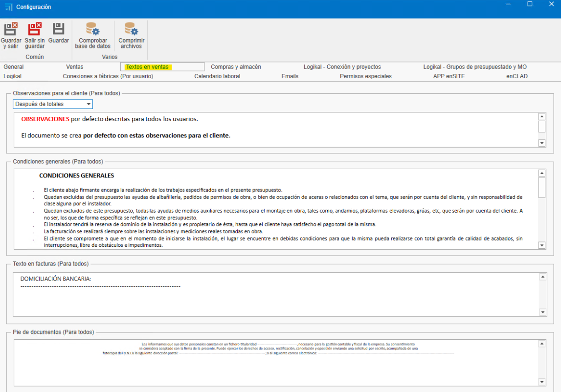Open Logikal - Conexión y proyectos tab

pyautogui.click(x=342, y=67)
